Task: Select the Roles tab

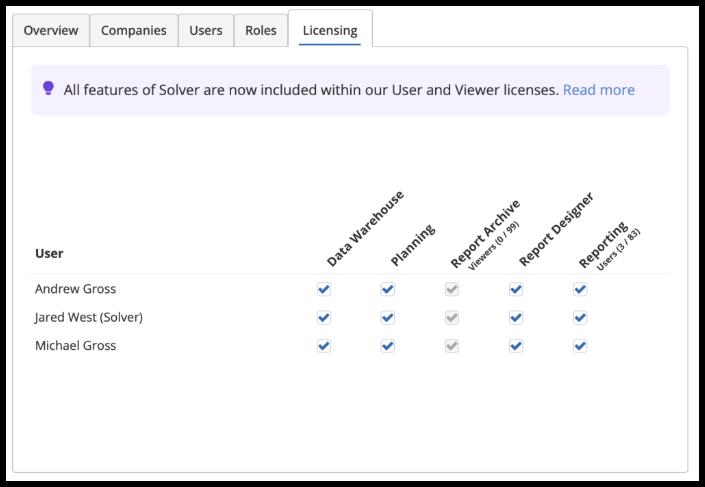Action: point(261,30)
